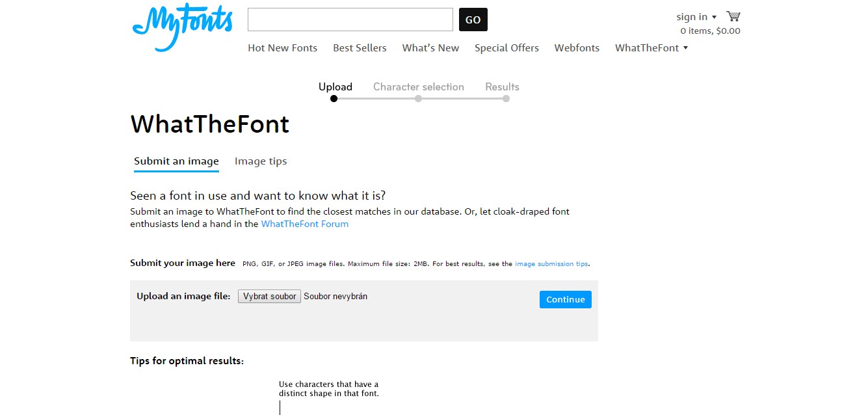Open the shopping cart icon
Screen dimensions: 868x415
(733, 16)
